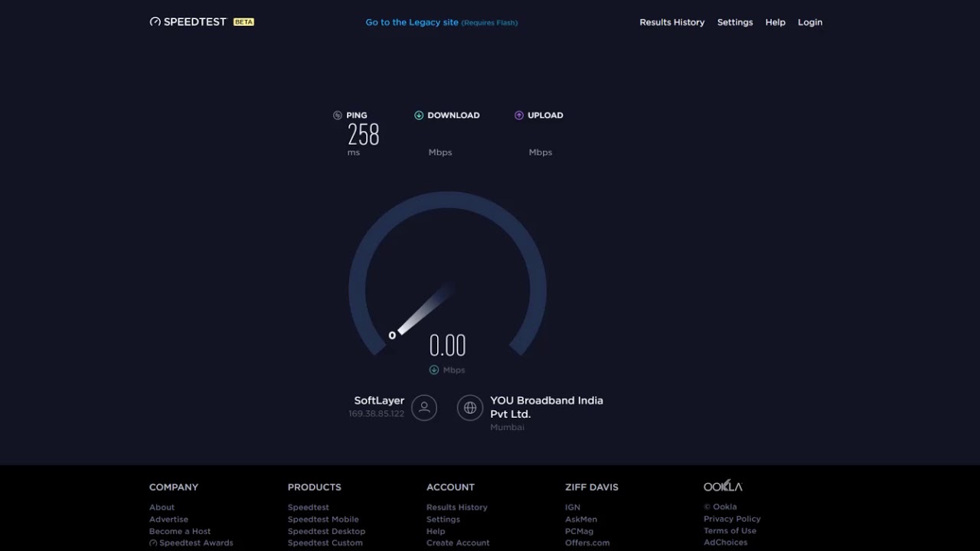The width and height of the screenshot is (980, 551).
Task: Click the Mumbai server location text
Action: click(x=507, y=427)
